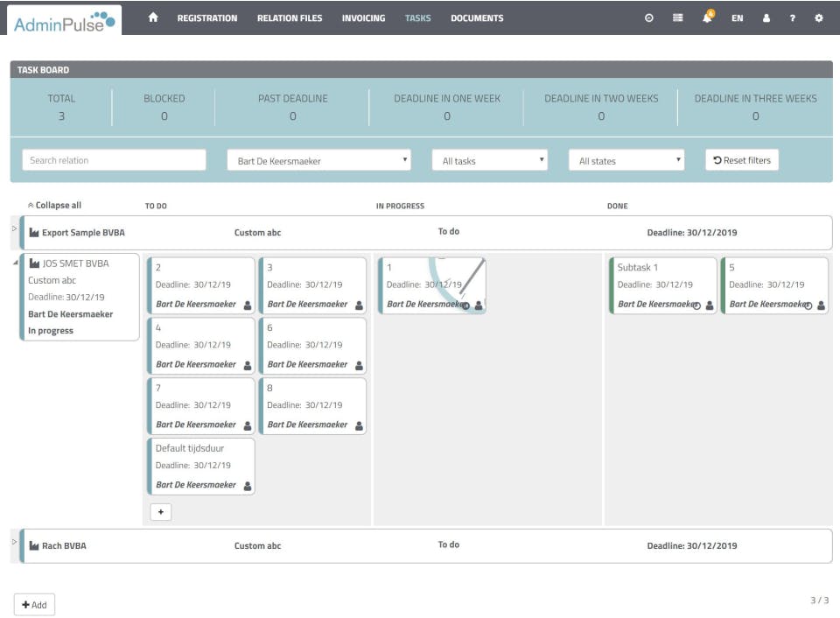
Task: Click the Search relation field
Action: [x=114, y=159]
